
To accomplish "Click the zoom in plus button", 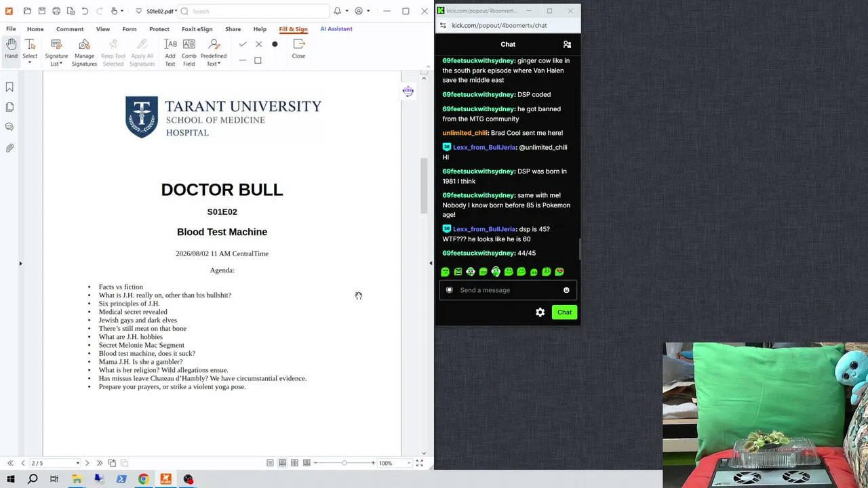I will [x=373, y=463].
